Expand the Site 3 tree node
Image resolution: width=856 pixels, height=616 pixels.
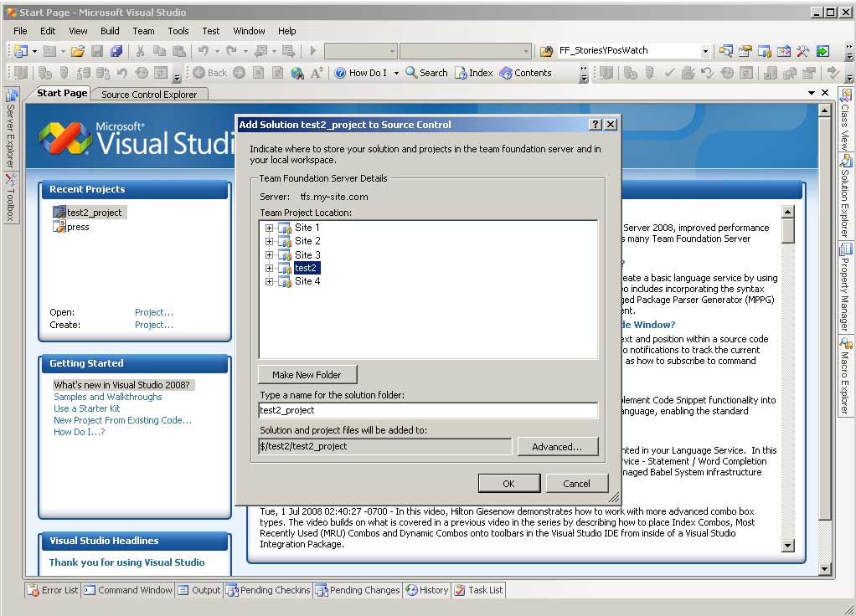(269, 254)
